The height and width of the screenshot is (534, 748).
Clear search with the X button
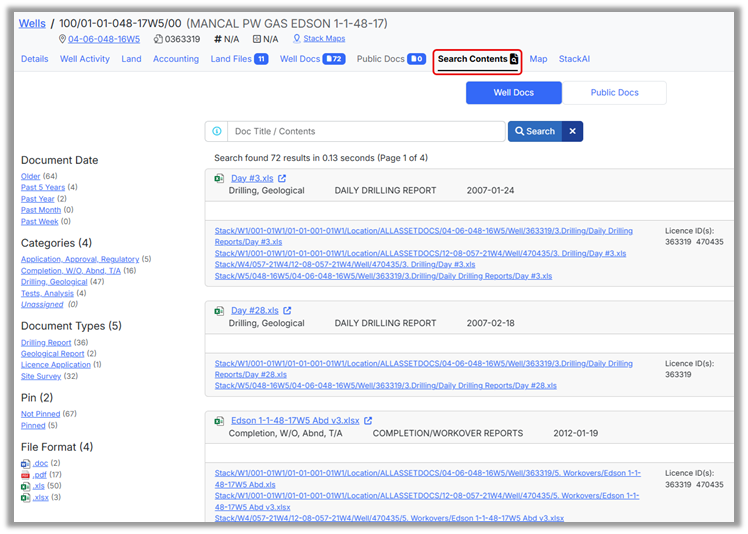[572, 131]
